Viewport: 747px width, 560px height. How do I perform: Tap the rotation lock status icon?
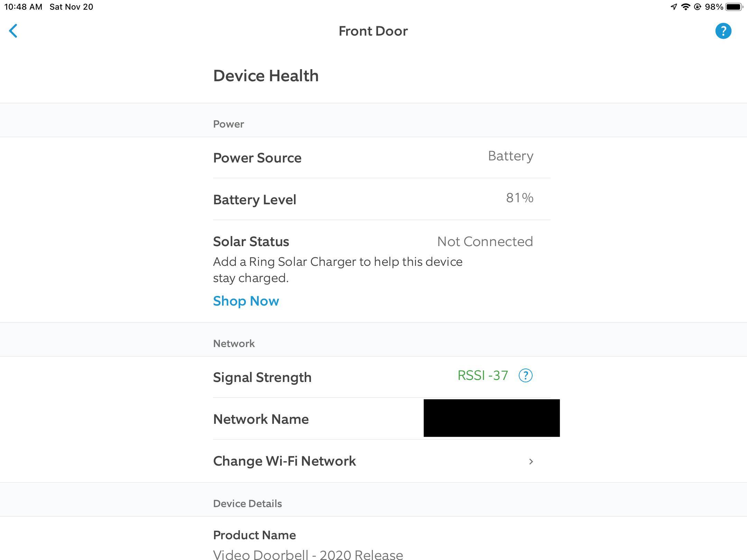click(x=697, y=7)
